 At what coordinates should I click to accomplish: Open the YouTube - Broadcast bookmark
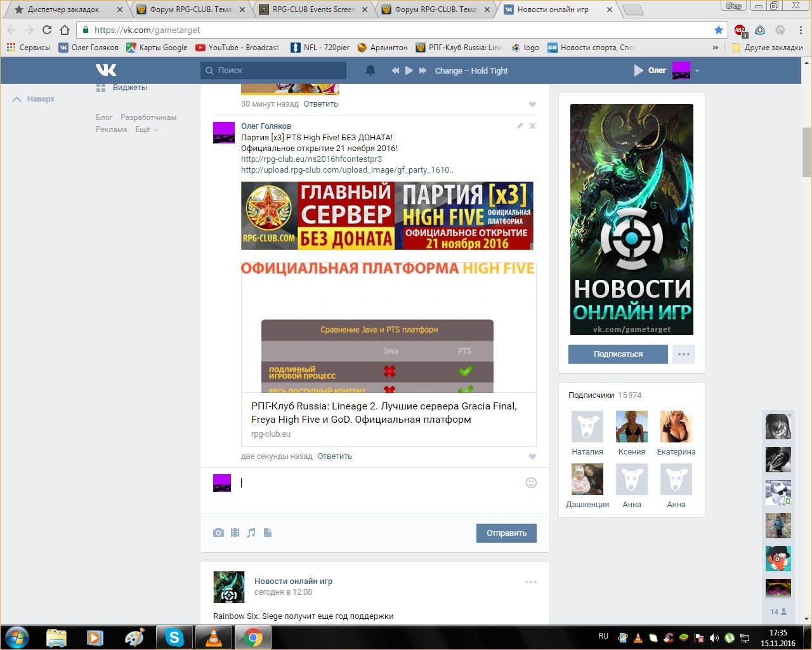tap(237, 48)
